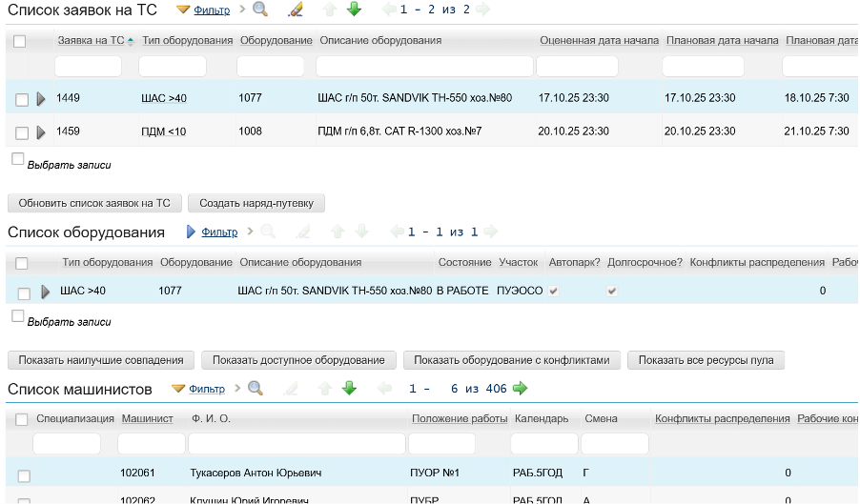Click previous page arrow in Список заявок
The height and width of the screenshot is (504, 860).
388,10
